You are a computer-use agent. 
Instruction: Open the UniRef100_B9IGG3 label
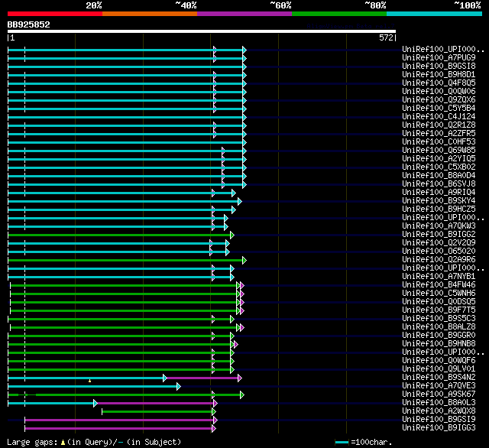point(439,428)
